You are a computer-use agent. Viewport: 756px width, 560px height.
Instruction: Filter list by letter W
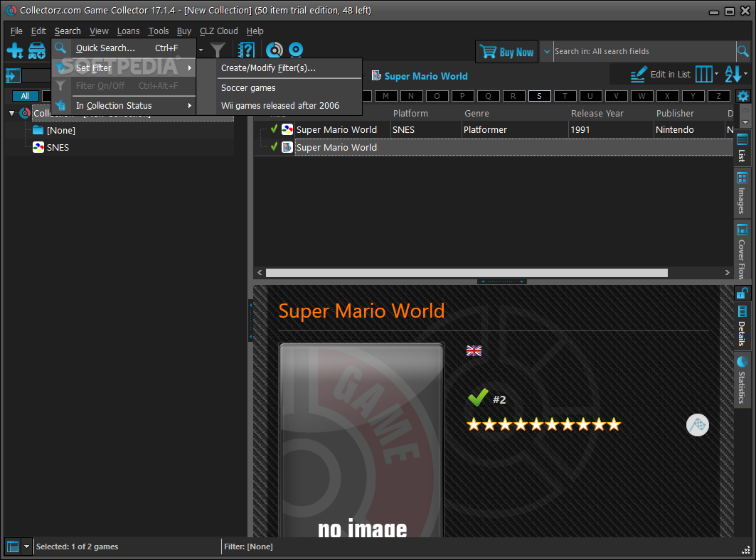[x=641, y=96]
